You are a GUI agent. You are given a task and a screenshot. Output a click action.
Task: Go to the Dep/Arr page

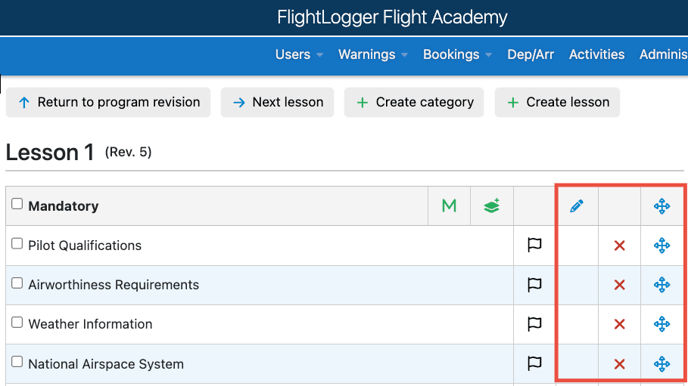click(530, 54)
